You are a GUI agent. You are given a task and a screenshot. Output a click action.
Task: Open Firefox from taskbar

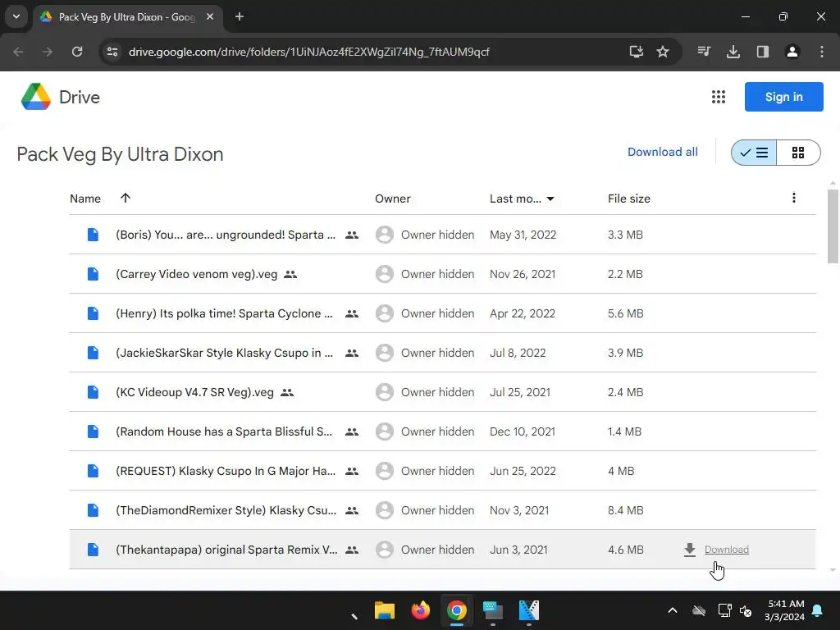[x=421, y=610]
